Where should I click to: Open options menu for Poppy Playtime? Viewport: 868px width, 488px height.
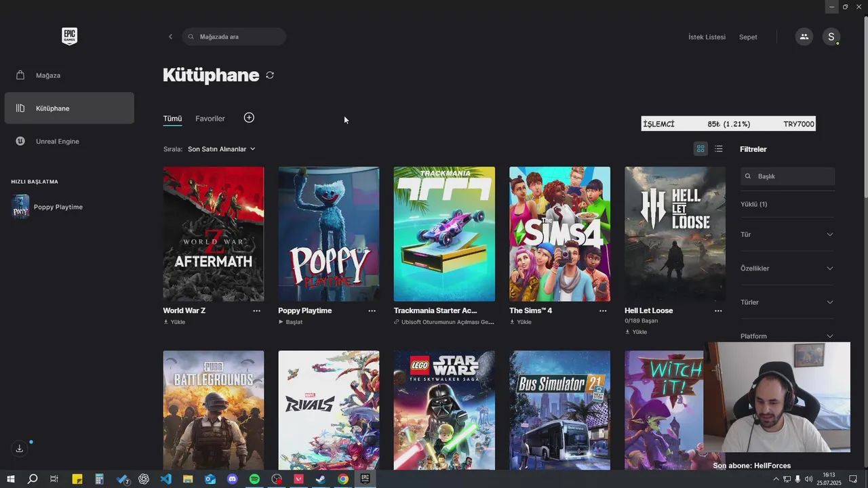(372, 310)
